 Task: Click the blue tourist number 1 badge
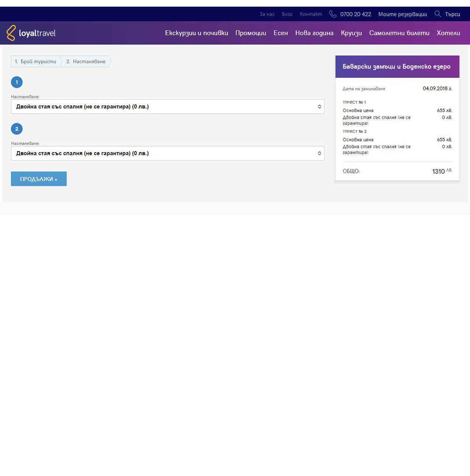tap(17, 82)
